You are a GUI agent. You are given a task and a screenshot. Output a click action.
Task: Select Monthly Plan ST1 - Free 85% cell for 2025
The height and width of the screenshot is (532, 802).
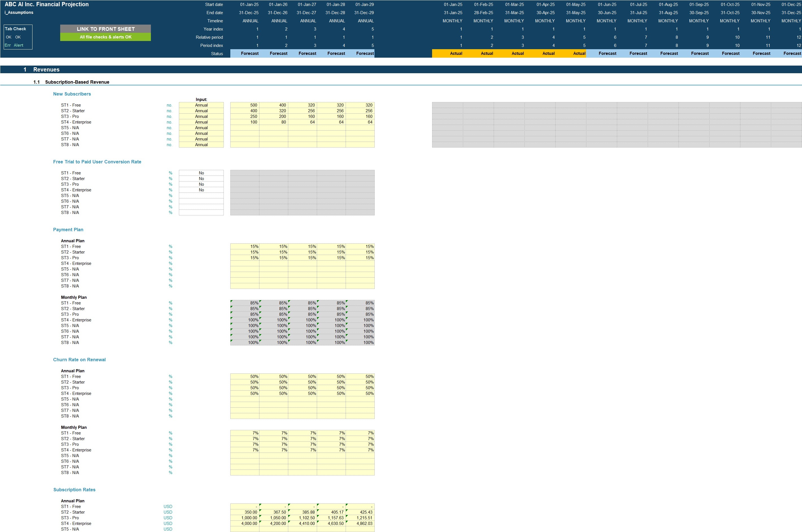[245, 303]
